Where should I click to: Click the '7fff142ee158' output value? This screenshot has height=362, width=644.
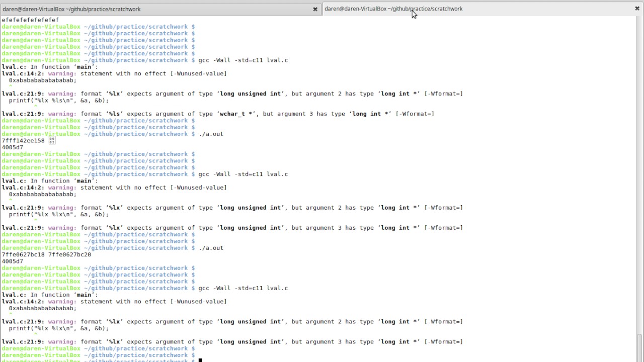(23, 141)
